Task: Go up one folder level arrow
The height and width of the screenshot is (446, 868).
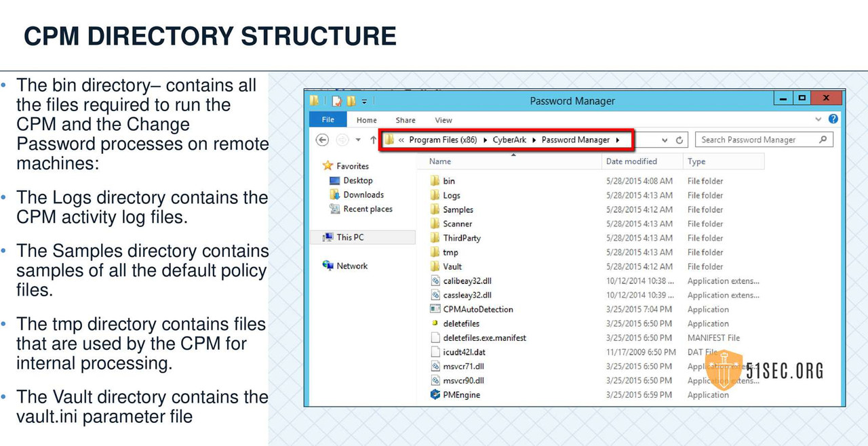Action: tap(373, 140)
